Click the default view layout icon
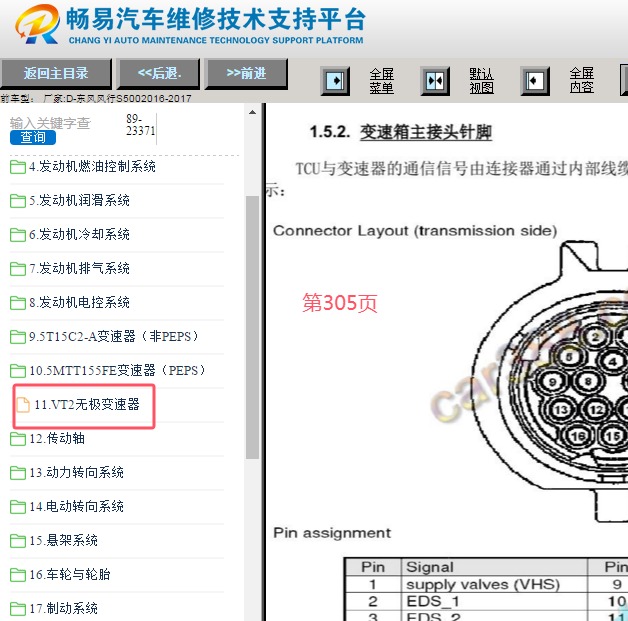 pyautogui.click(x=435, y=81)
